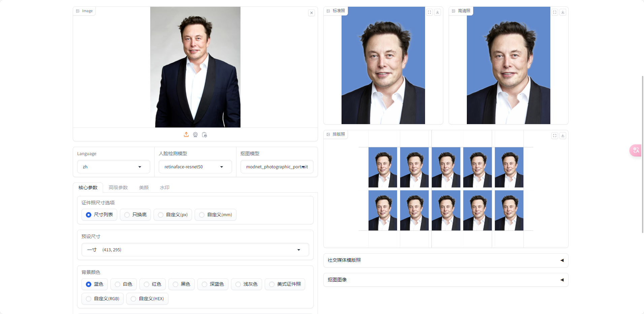Open fullscreen view of 标准照 image
This screenshot has width=644, height=314.
[x=429, y=12]
